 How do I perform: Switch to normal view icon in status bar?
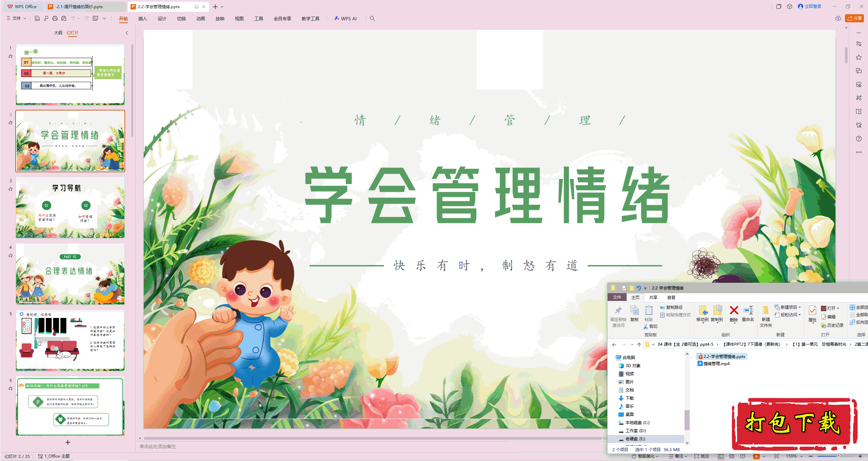(721, 456)
